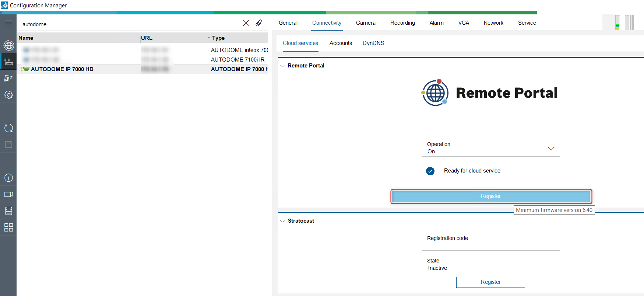Switch to the Recording tab
The width and height of the screenshot is (644, 296).
click(402, 23)
